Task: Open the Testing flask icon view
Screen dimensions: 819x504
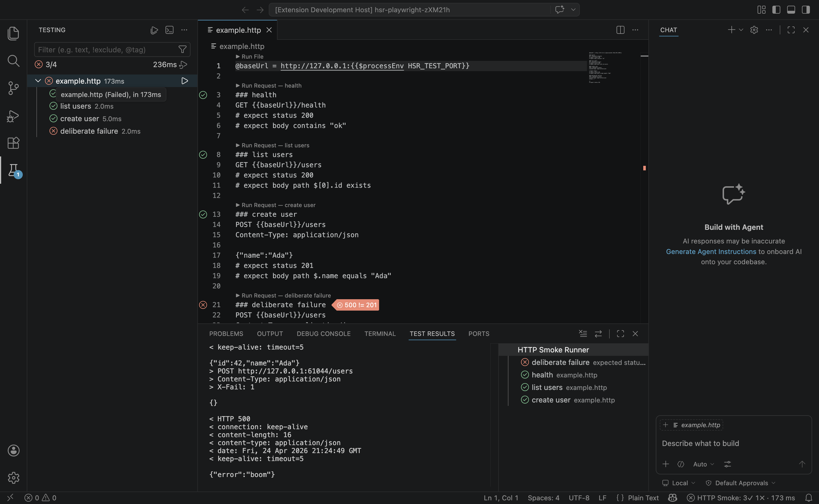Action: [13, 170]
